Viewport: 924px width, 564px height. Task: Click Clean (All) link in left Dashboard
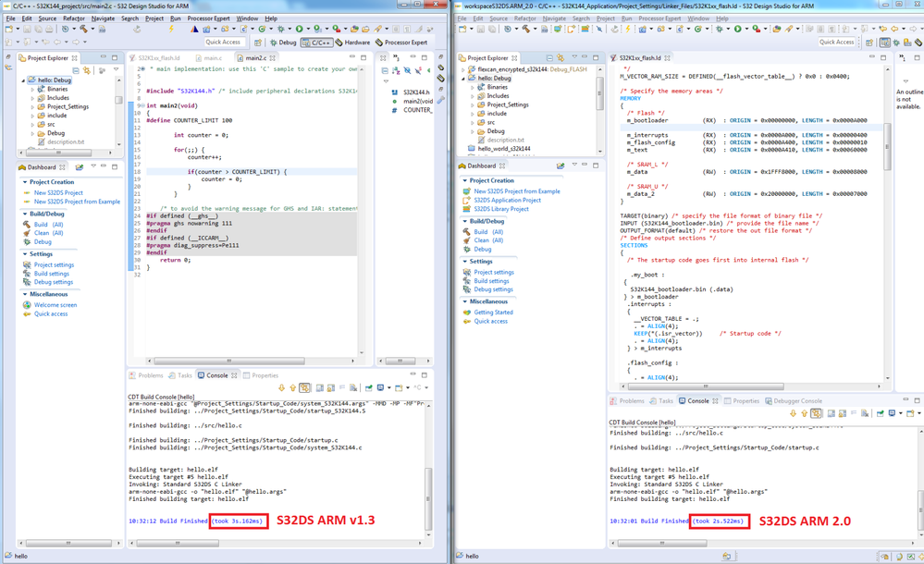pyautogui.click(x=48, y=233)
